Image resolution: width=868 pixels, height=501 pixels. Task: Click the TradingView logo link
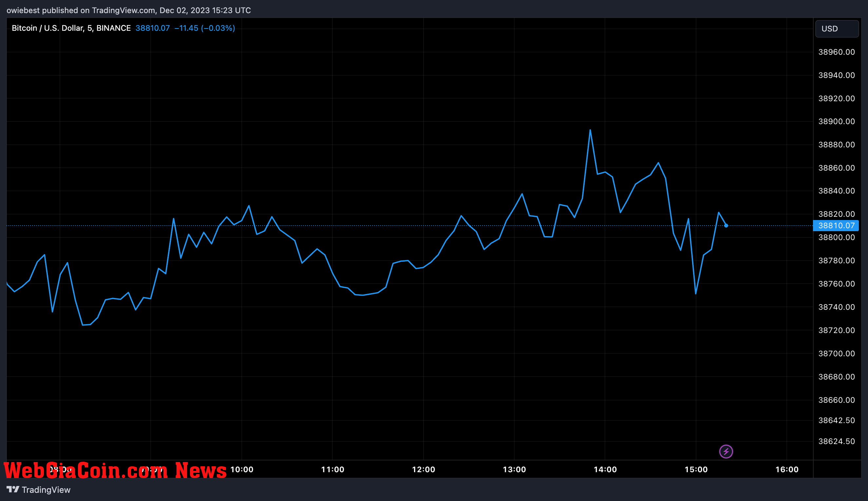[x=38, y=490]
